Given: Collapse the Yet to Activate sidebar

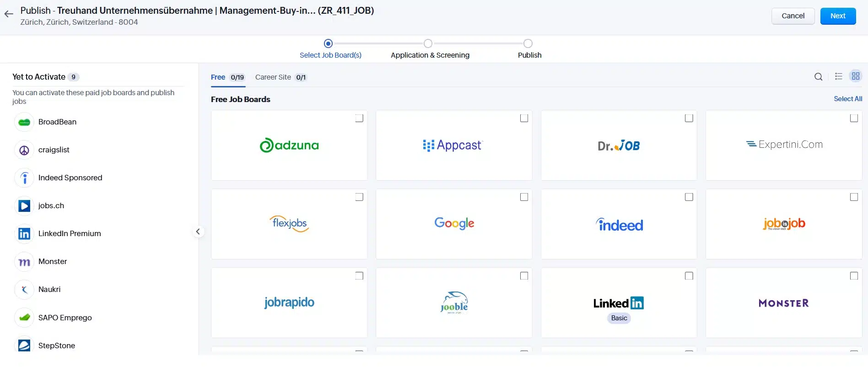Looking at the screenshot, I should 198,232.
